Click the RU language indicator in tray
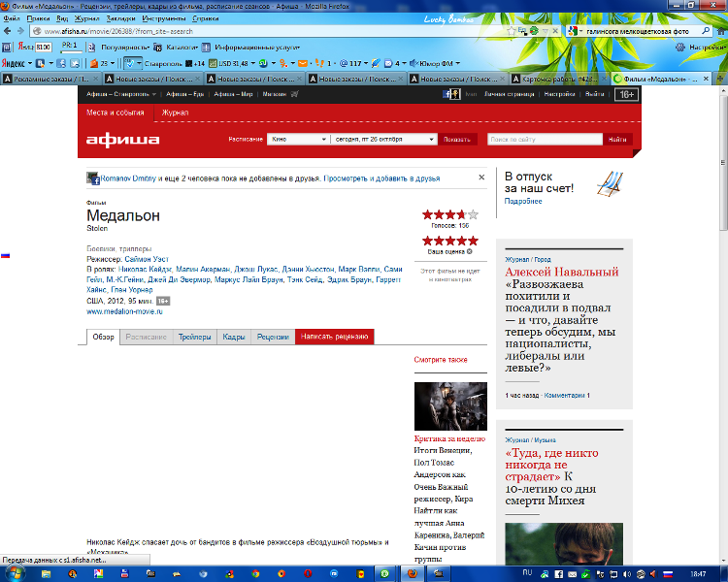 pos(527,572)
